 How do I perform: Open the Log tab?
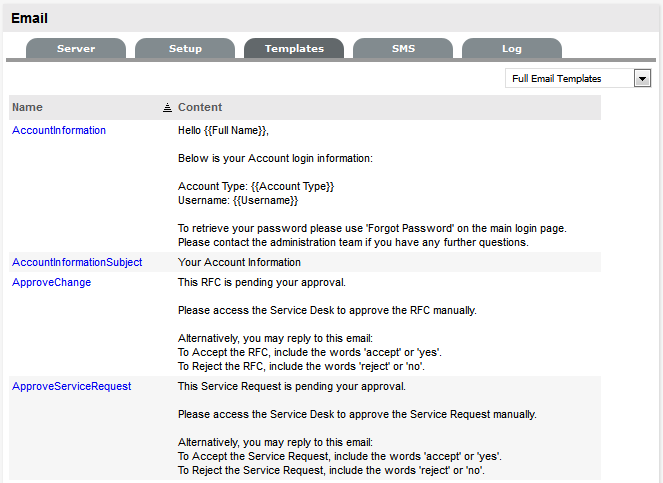click(511, 49)
